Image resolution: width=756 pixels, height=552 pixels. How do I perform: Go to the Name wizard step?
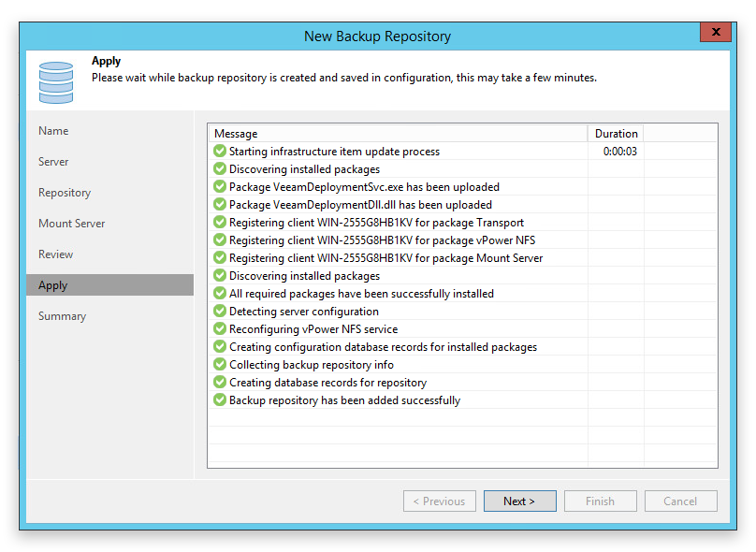click(53, 131)
